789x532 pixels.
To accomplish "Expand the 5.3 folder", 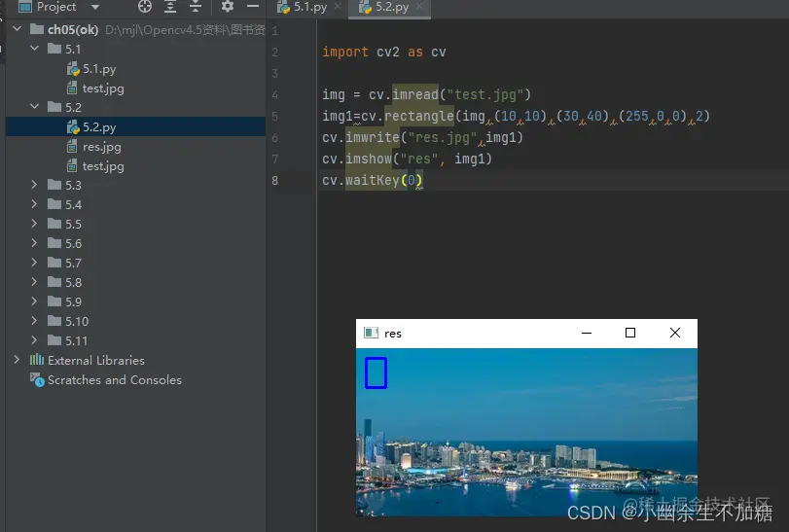I will 34,185.
